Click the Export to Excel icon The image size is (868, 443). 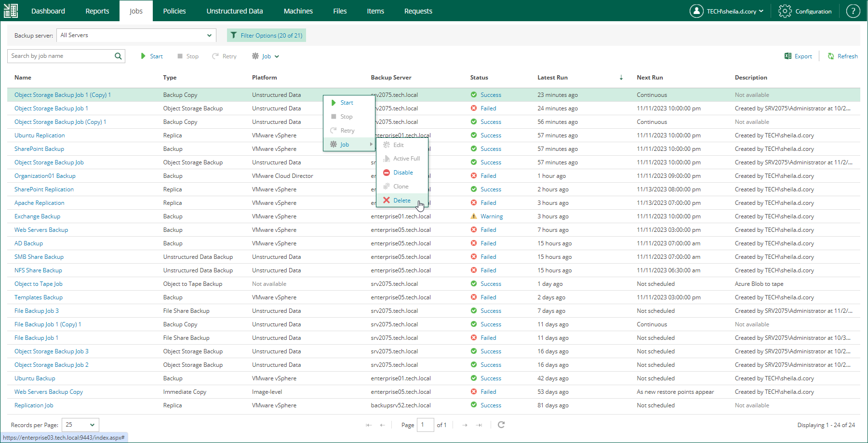(x=788, y=56)
